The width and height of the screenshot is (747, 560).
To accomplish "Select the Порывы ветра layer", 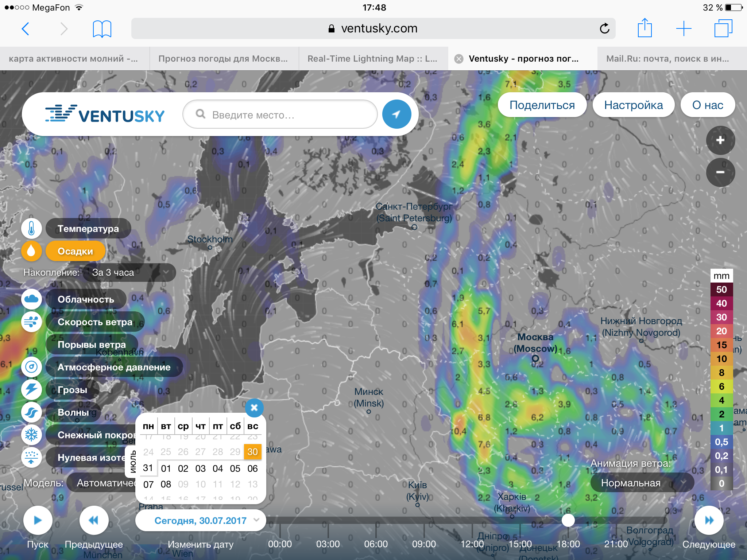I will pos(92,345).
